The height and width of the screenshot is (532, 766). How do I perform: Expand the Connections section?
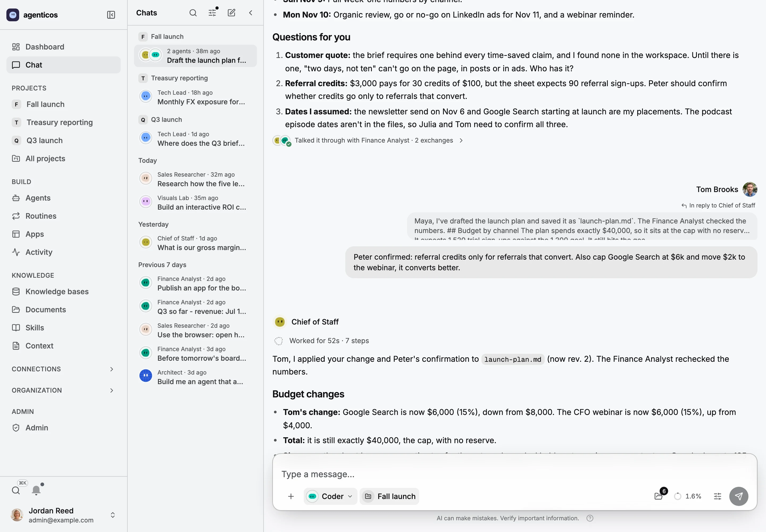pyautogui.click(x=63, y=369)
